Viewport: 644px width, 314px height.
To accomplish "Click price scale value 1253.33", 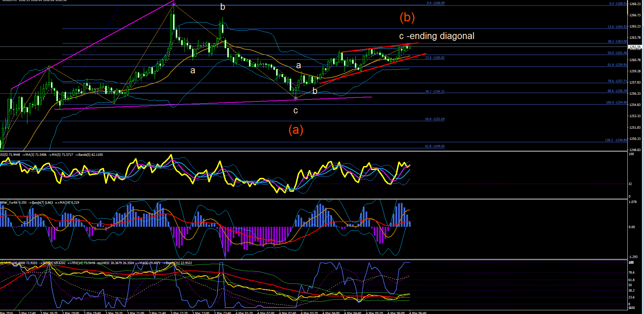I will (635, 116).
